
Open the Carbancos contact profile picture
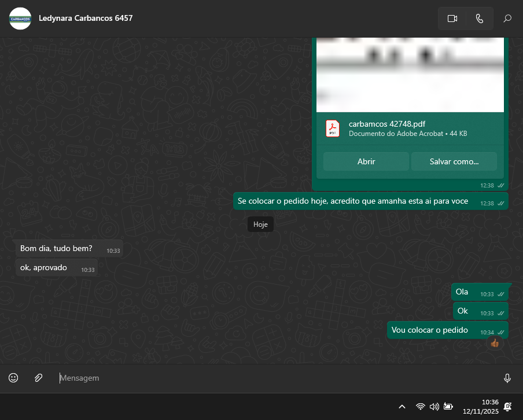click(20, 19)
